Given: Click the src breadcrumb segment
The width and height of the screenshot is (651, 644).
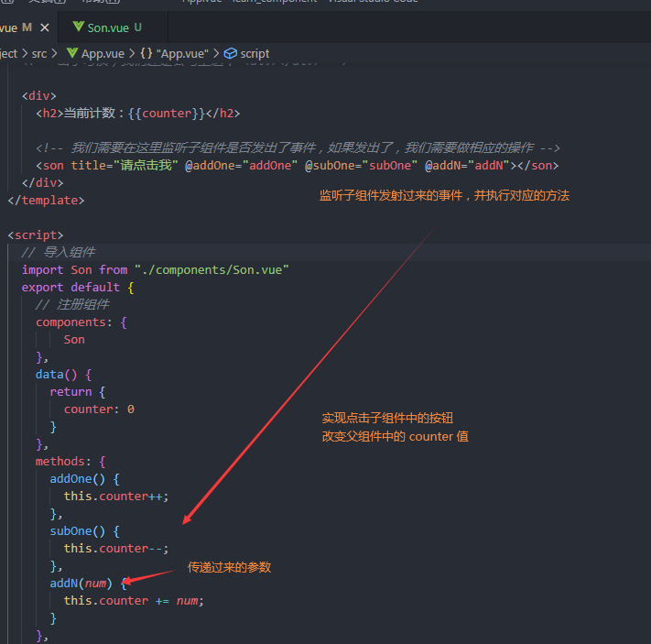Looking at the screenshot, I should [39, 54].
